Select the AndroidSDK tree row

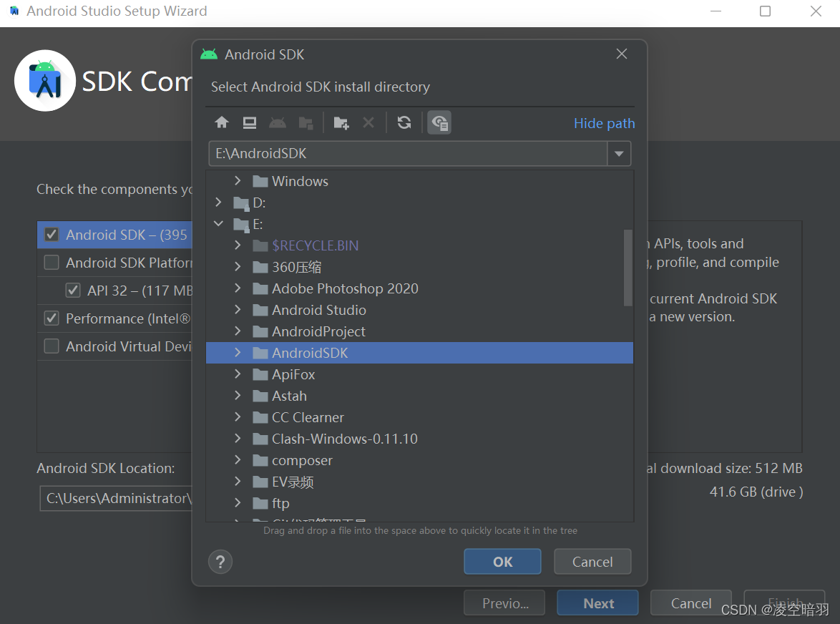pyautogui.click(x=419, y=353)
